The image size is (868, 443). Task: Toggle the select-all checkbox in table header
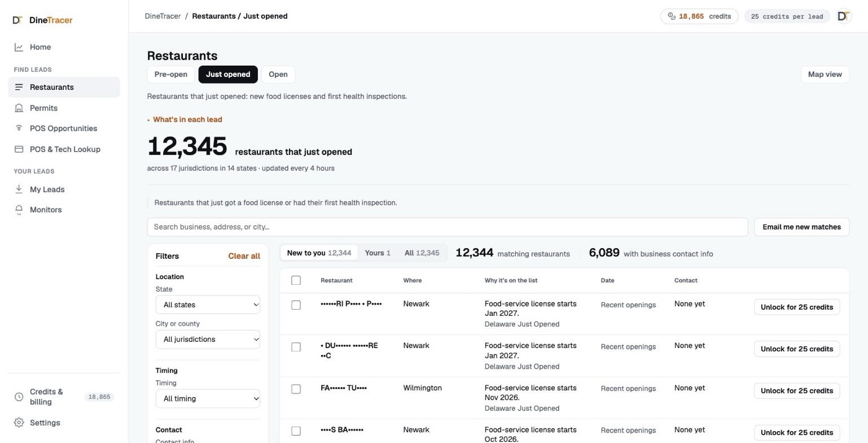coord(296,280)
